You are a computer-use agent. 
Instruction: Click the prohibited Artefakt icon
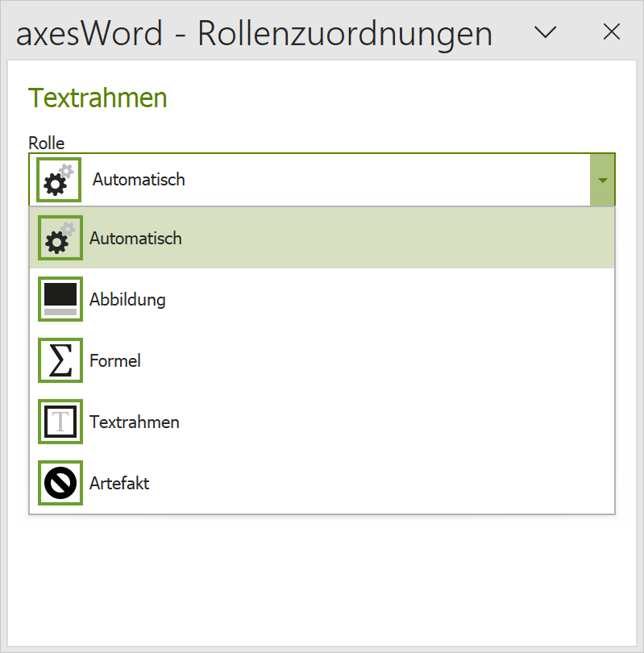(x=60, y=483)
